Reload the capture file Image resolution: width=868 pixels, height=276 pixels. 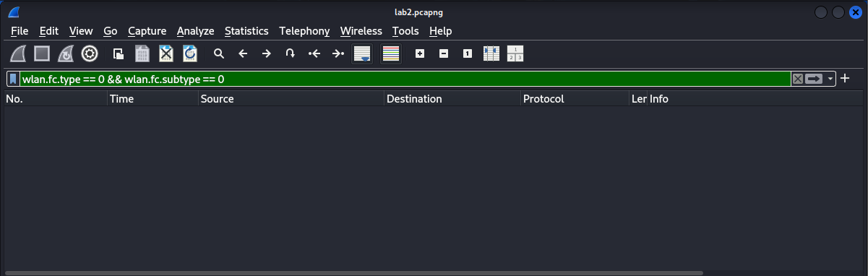tap(190, 53)
